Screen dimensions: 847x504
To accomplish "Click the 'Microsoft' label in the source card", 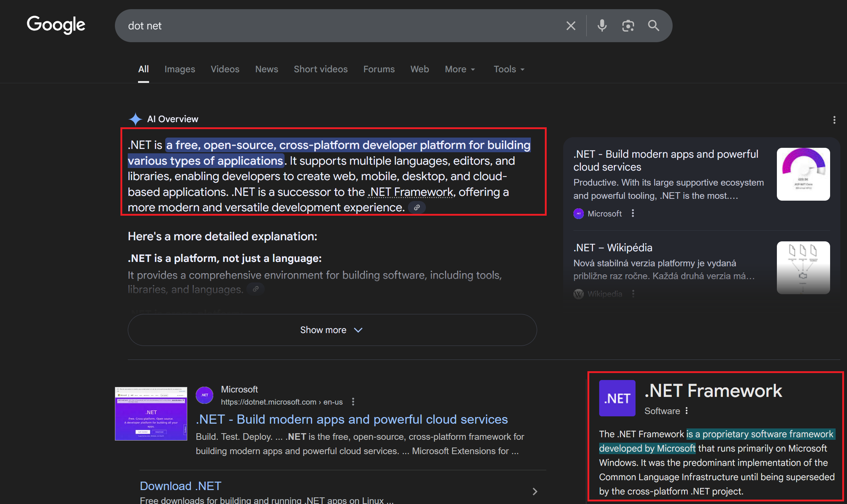I will 605,213.
